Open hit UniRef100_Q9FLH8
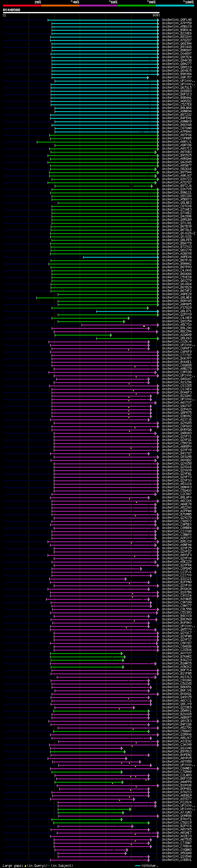 pyautogui.click(x=177, y=20)
